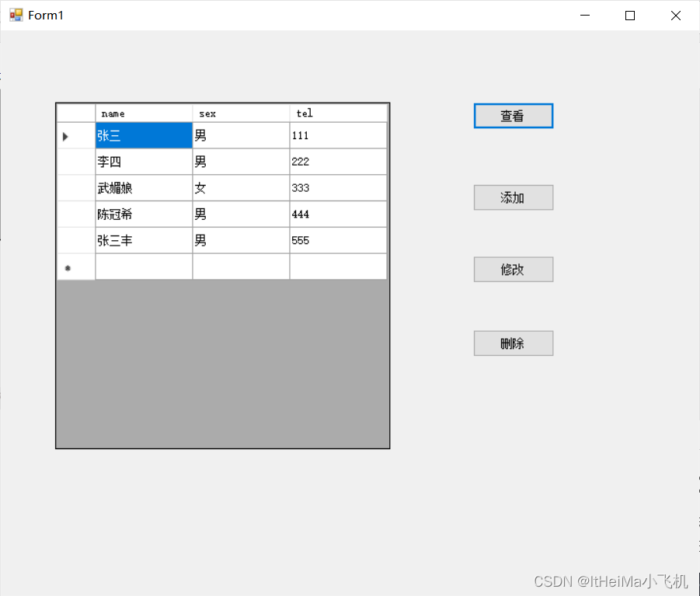Select the cell containing 武媚娘
This screenshot has height=596, width=700.
pyautogui.click(x=144, y=188)
